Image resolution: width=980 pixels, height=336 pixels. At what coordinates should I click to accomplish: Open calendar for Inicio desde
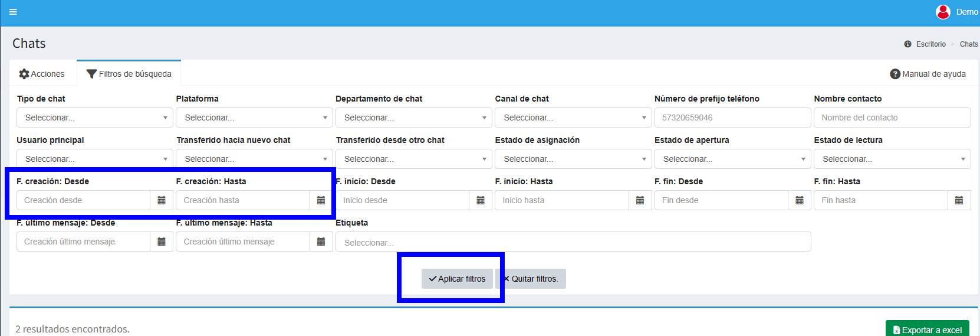click(481, 200)
